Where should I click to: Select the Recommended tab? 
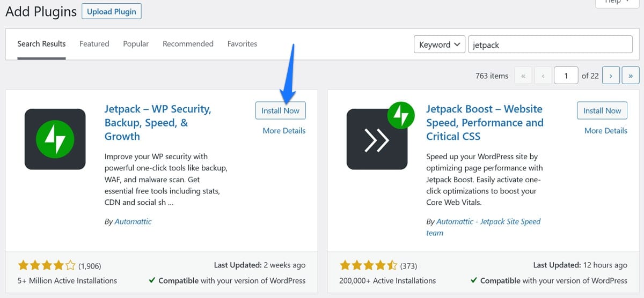pos(188,44)
